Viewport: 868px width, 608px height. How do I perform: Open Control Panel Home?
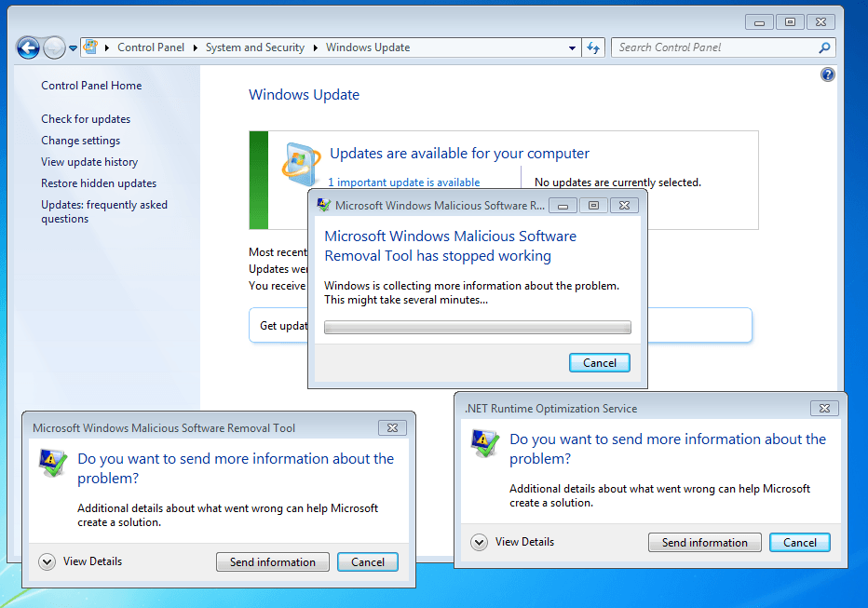pyautogui.click(x=91, y=86)
